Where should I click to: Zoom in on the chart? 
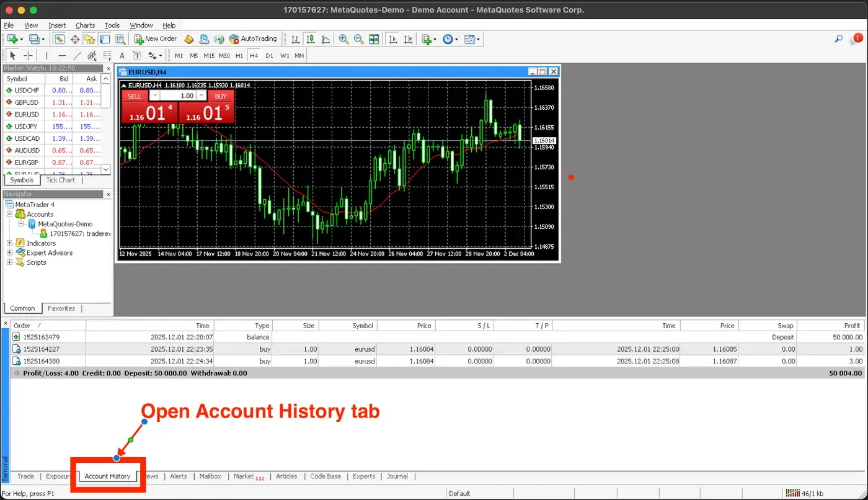click(x=343, y=39)
